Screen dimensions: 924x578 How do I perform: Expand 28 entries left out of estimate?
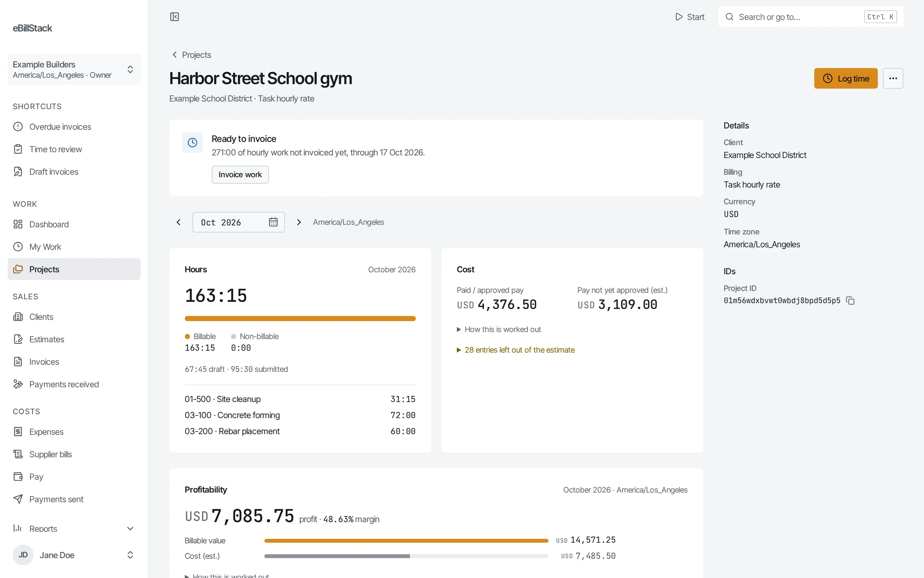(x=516, y=350)
